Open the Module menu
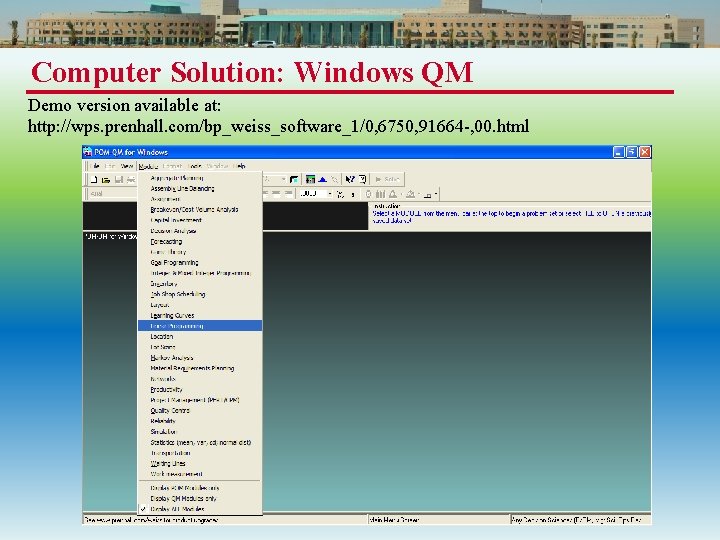Viewport: 720px width, 540px height. point(148,166)
